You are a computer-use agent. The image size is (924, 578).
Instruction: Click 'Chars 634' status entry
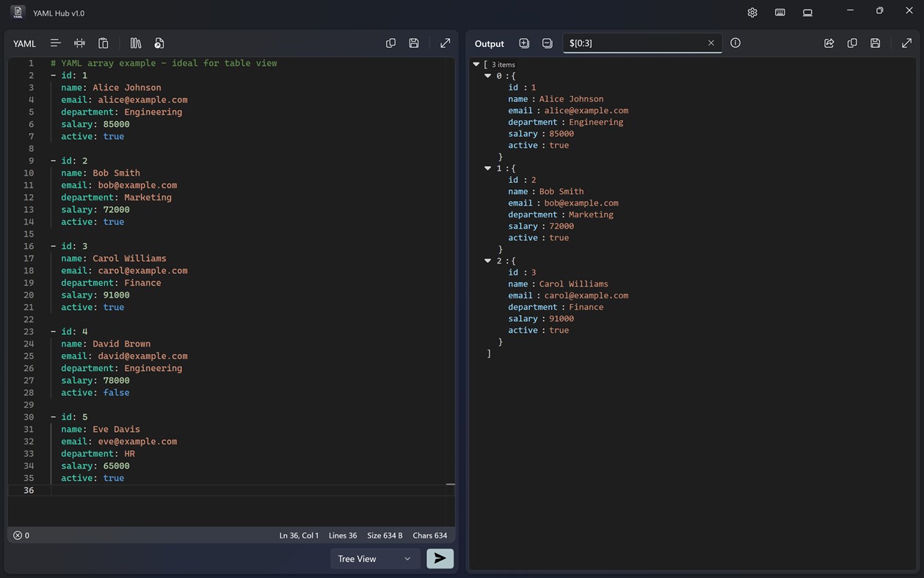(430, 535)
